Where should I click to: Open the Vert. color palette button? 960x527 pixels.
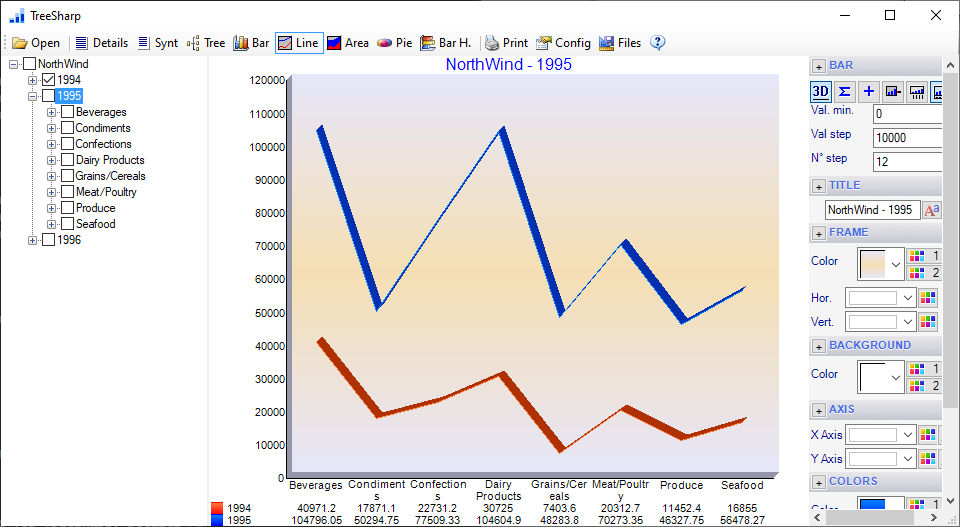click(x=928, y=321)
